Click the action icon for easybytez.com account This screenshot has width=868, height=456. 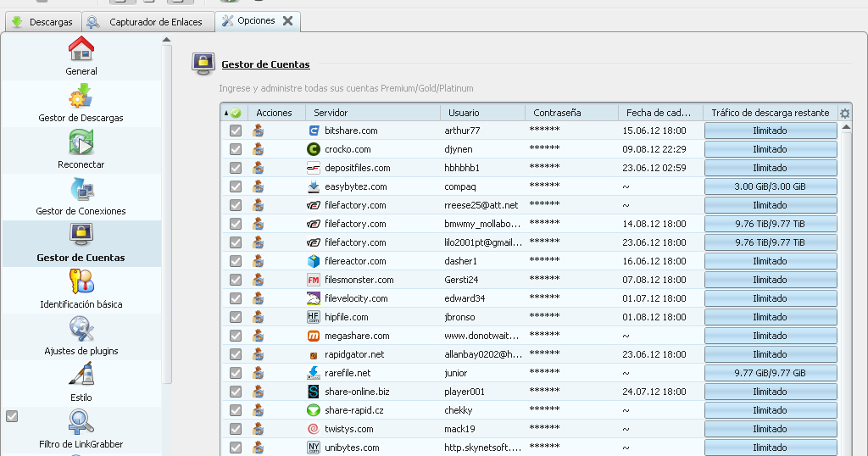coord(258,186)
